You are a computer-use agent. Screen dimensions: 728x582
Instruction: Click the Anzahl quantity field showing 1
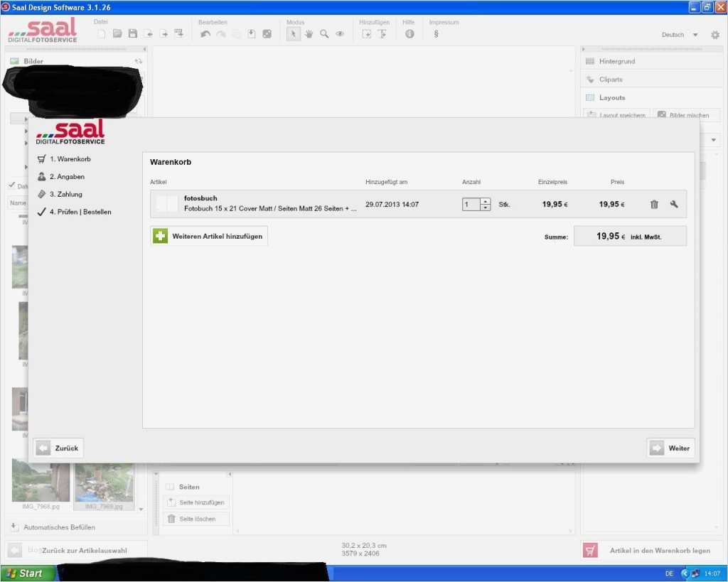[x=471, y=204]
